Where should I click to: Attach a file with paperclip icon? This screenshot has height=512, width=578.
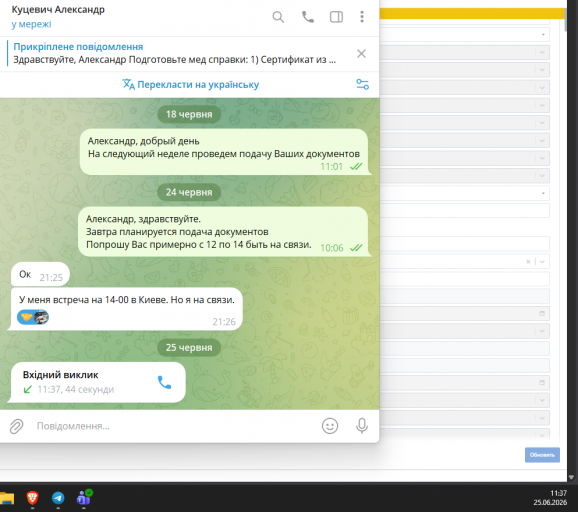[17, 426]
